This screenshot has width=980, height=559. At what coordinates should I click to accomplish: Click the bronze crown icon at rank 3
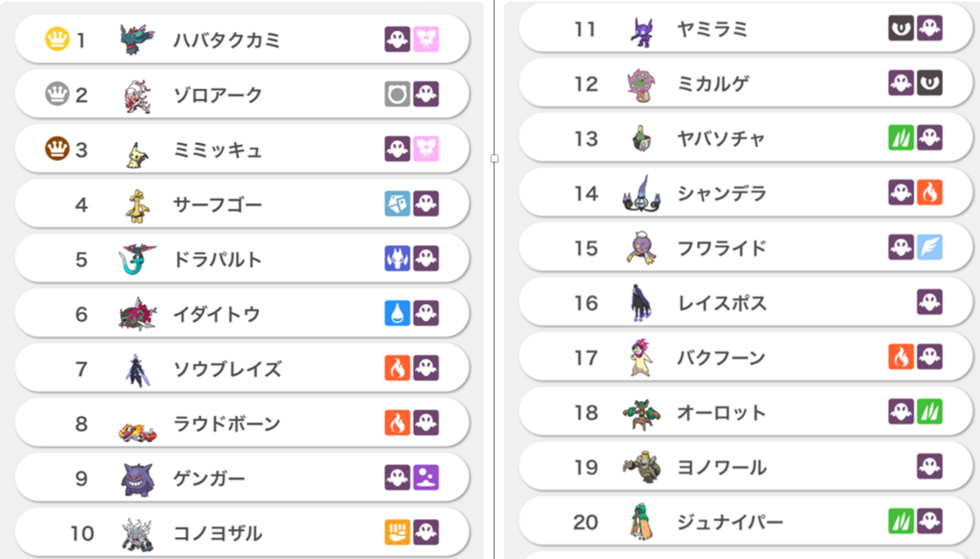click(x=57, y=149)
